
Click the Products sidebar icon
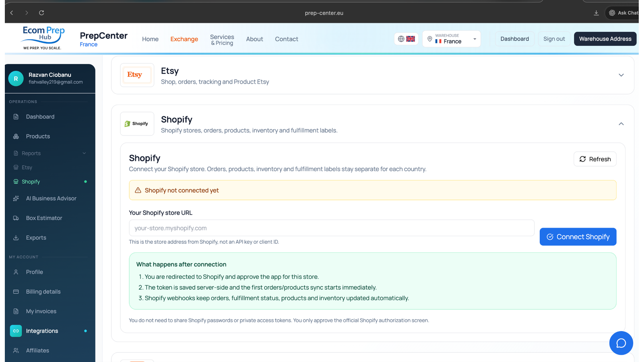(16, 136)
